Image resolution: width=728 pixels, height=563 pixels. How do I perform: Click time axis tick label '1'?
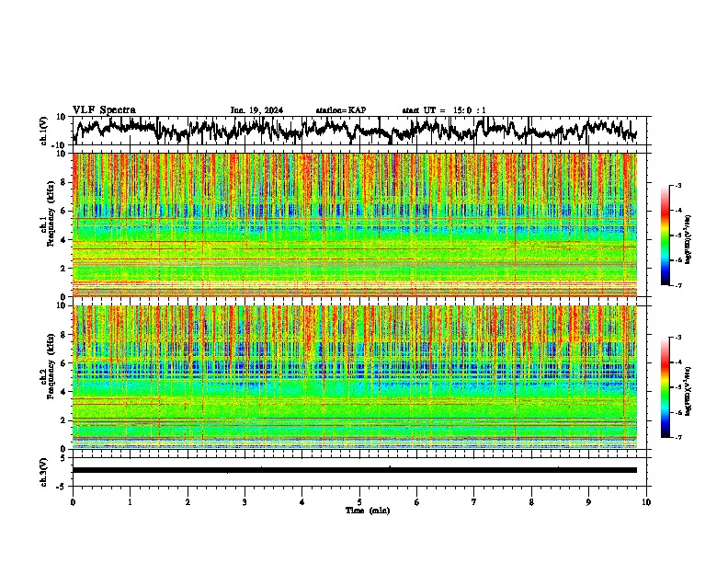(x=130, y=502)
